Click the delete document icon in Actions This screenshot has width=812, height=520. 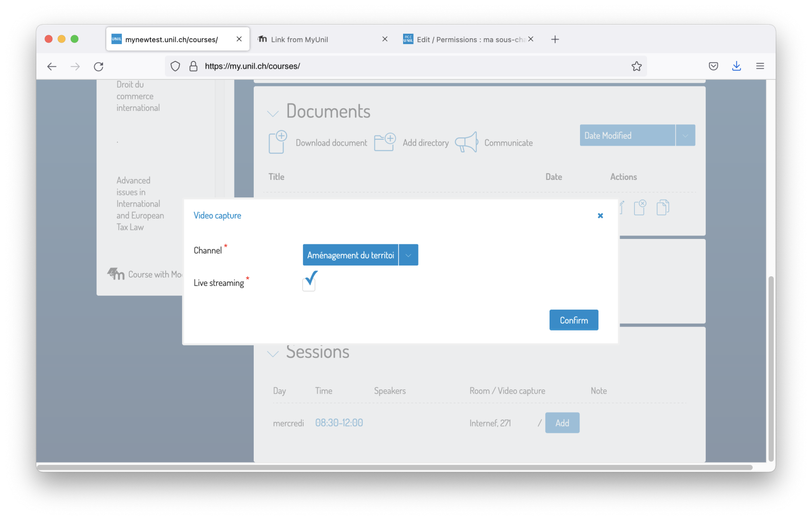coord(640,208)
